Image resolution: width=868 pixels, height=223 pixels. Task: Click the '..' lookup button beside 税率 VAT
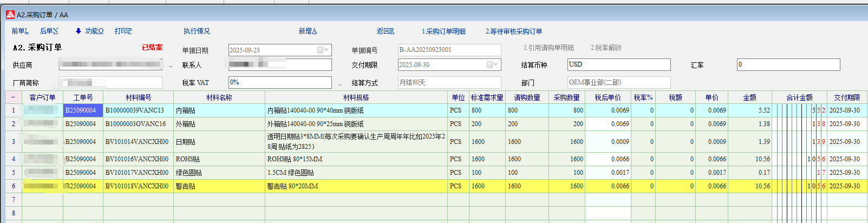tap(340, 84)
